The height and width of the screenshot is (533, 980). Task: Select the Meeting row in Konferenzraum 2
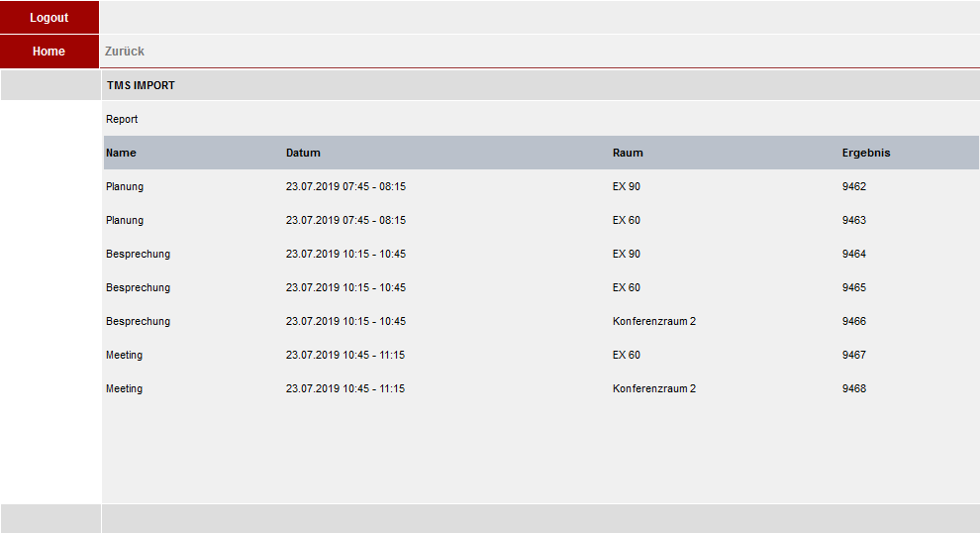[x=541, y=389]
